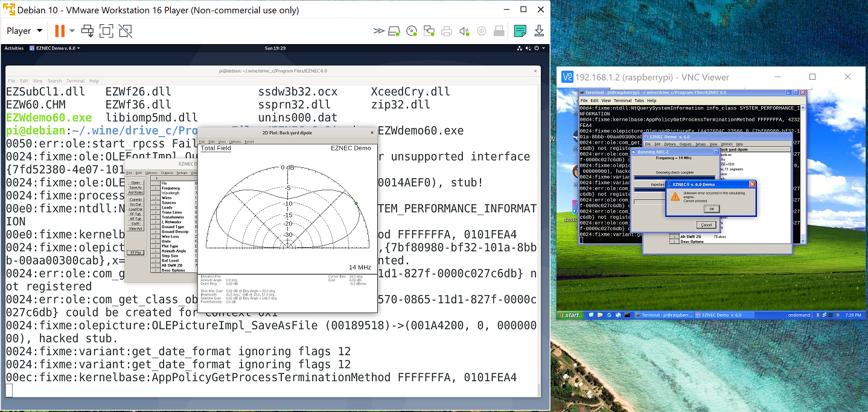Expand the Frequency row in the EZNEC table
This screenshot has width=868, height=412.
[156, 188]
